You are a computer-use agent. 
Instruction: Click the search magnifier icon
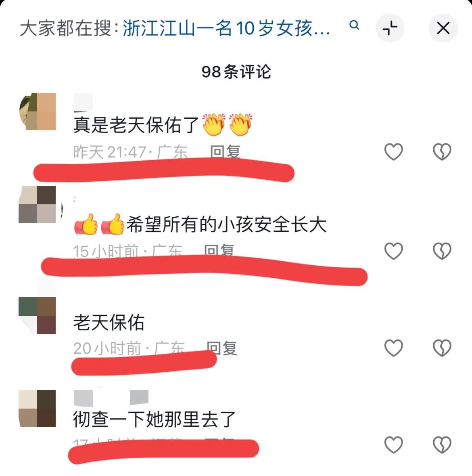354,25
